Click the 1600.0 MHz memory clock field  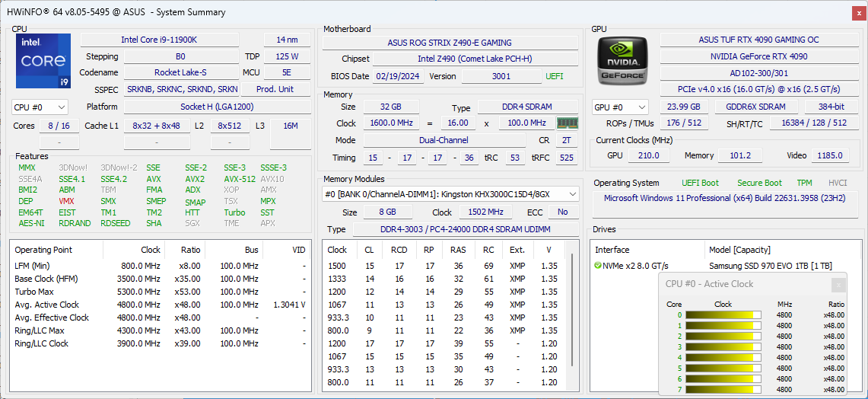tap(391, 123)
